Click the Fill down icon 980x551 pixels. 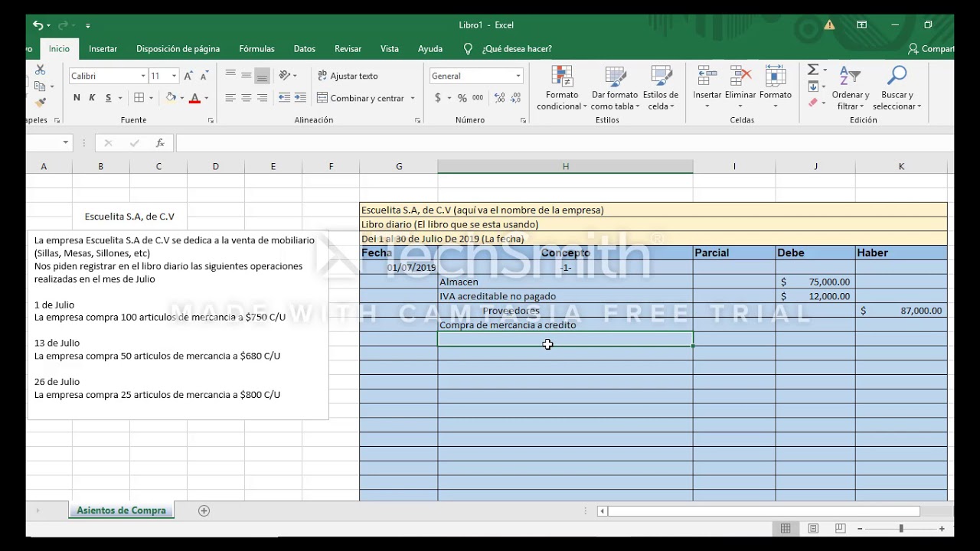tap(813, 86)
